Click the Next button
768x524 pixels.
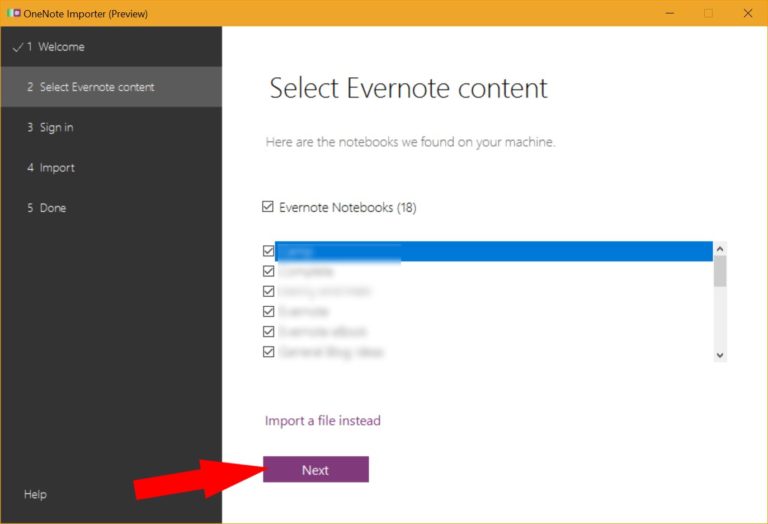click(x=315, y=469)
